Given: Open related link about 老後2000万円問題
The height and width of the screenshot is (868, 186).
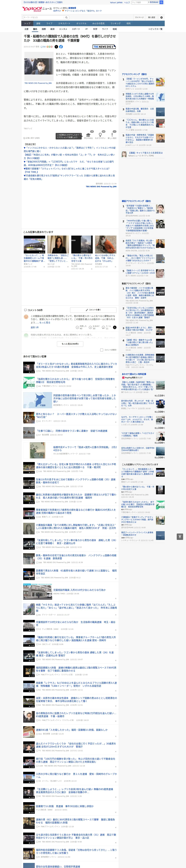Looking at the screenshot, I should point(69,163).
